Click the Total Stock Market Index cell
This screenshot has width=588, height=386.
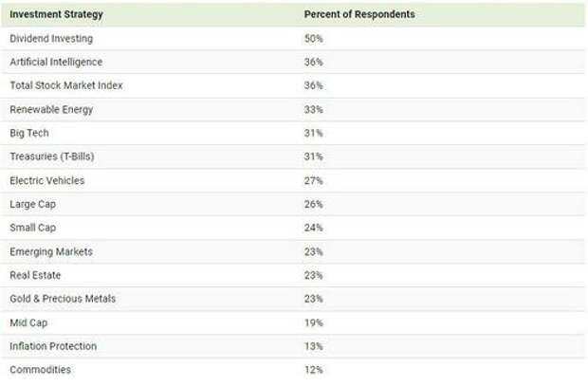(66, 85)
